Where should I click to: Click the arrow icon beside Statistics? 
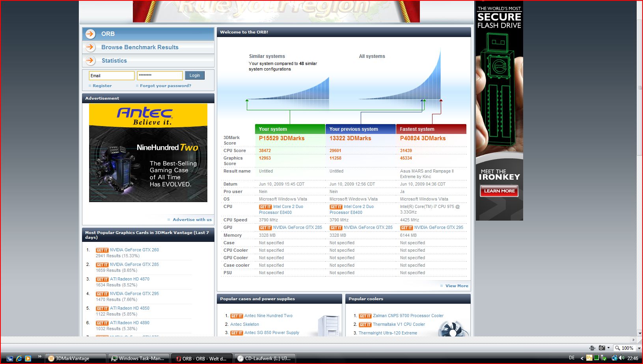[90, 61]
